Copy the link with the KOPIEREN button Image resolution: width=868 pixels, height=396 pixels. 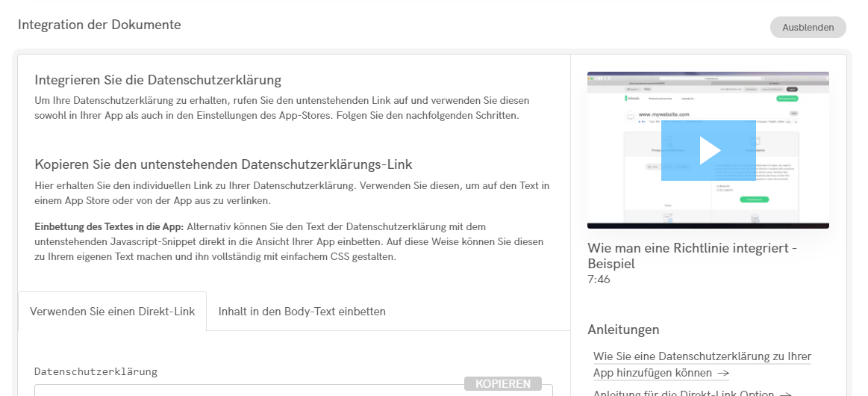pos(502,384)
